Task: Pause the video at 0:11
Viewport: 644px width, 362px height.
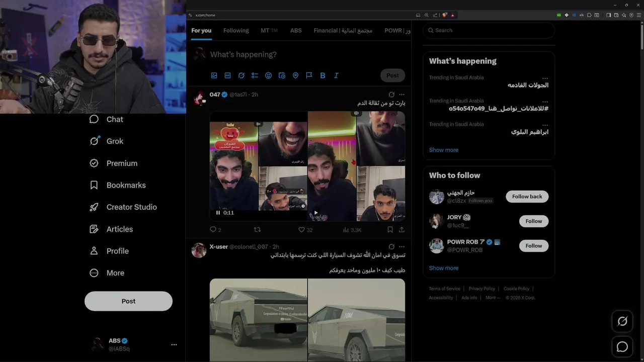Action: tap(218, 213)
